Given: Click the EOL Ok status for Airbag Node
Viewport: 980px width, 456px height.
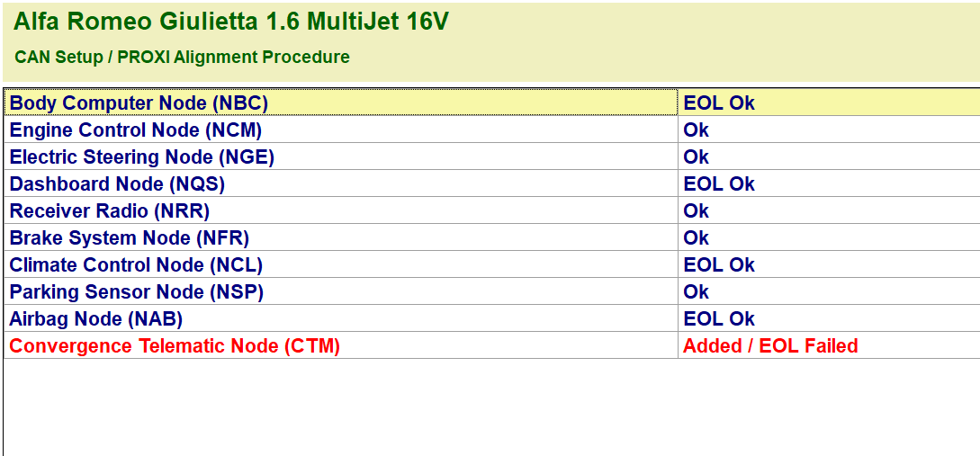Looking at the screenshot, I should coord(719,319).
